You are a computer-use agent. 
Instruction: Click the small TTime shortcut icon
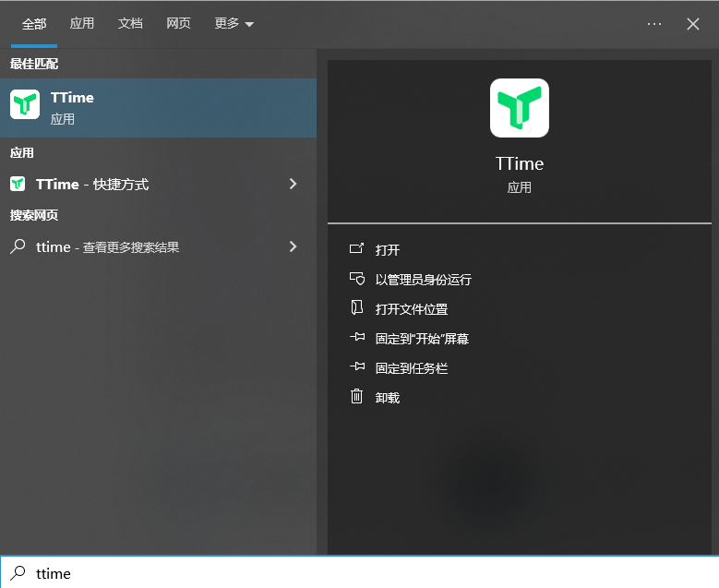18,184
